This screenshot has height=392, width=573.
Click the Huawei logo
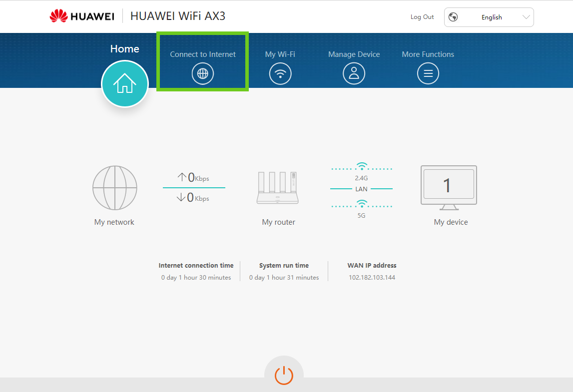(x=82, y=16)
